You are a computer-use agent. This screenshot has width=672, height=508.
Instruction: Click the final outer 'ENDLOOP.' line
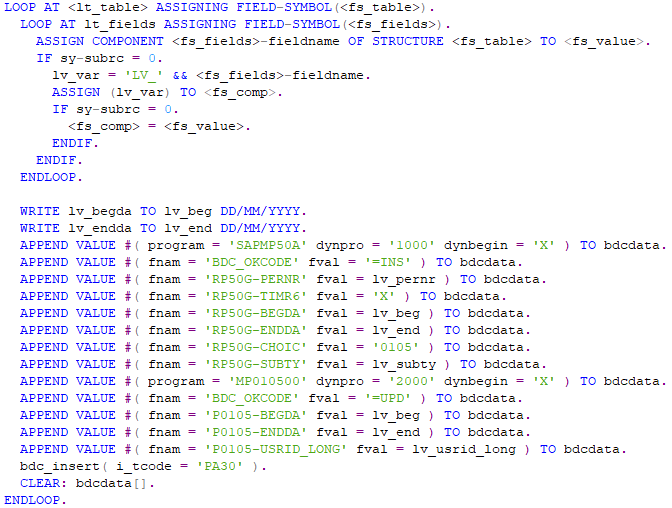pos(35,500)
